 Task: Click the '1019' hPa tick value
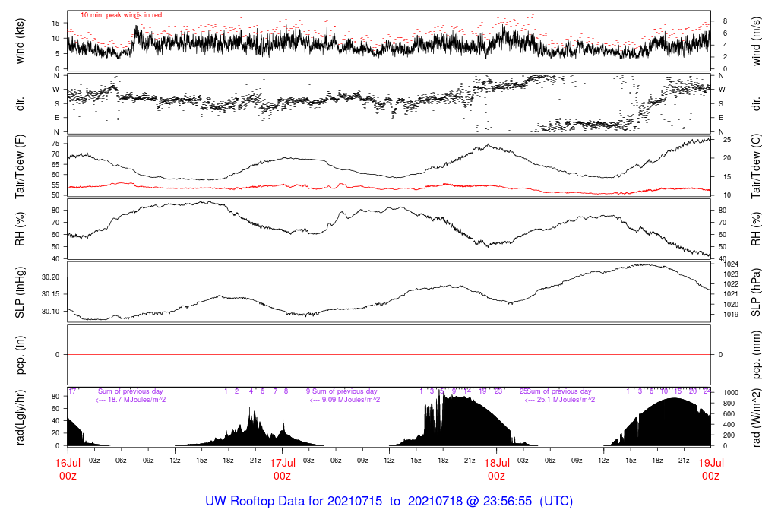[x=731, y=314]
